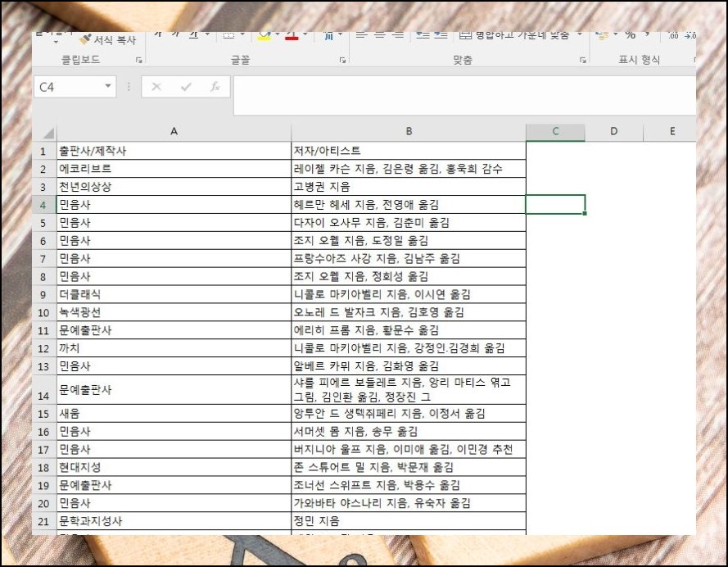Image resolution: width=728 pixels, height=567 pixels.
Task: Open the fill color dropdown arrow
Action: pyautogui.click(x=277, y=34)
